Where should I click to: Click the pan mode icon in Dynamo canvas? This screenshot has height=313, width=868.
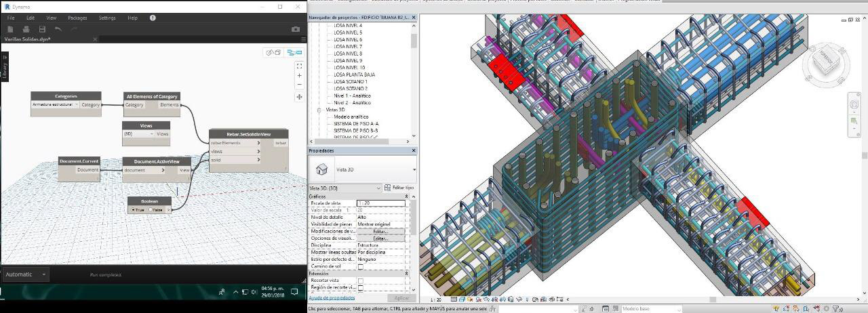pos(300,97)
